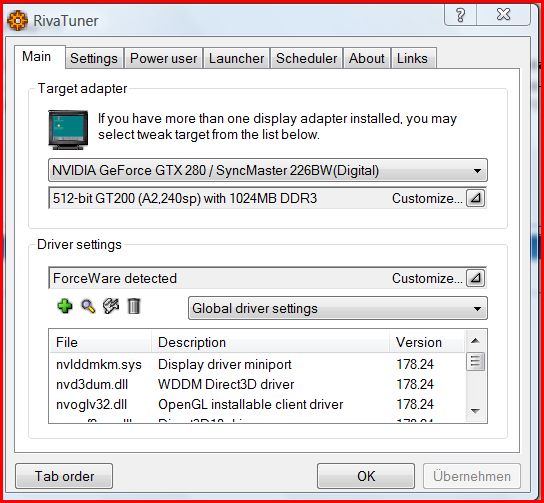Open Customize arrow next to GT200 info

[x=475, y=198]
